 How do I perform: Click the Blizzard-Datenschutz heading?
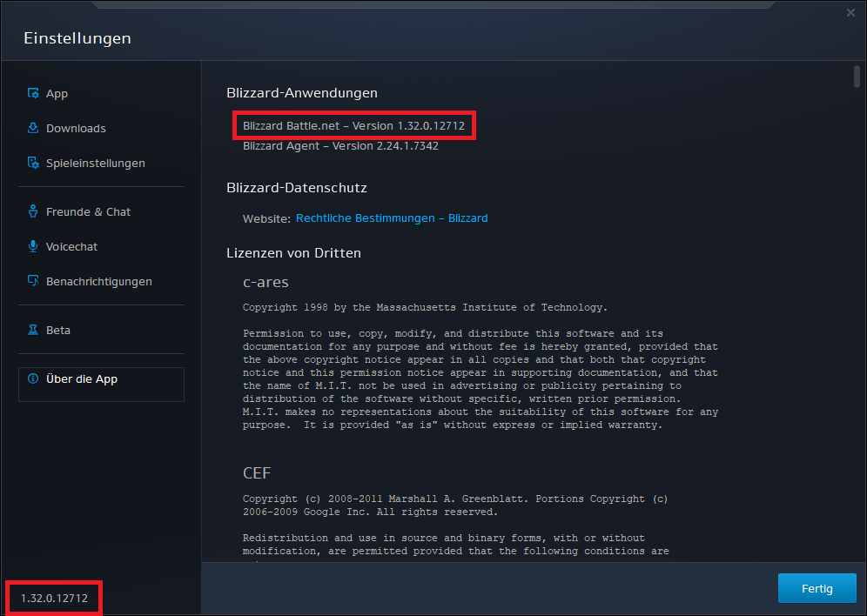296,188
